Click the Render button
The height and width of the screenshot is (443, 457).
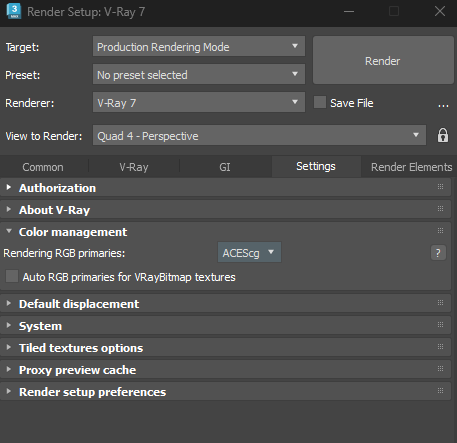pos(383,60)
